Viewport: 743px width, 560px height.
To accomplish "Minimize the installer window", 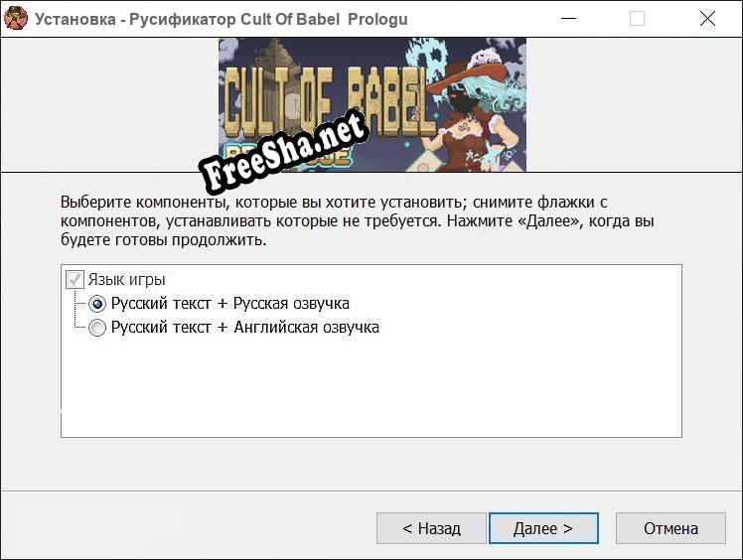I will (568, 19).
